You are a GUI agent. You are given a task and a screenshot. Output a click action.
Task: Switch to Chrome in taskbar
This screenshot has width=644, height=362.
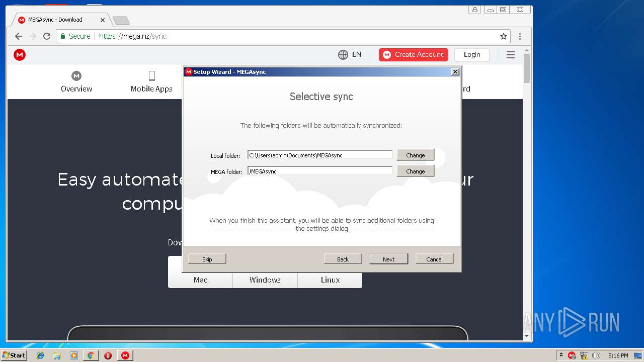click(91, 355)
